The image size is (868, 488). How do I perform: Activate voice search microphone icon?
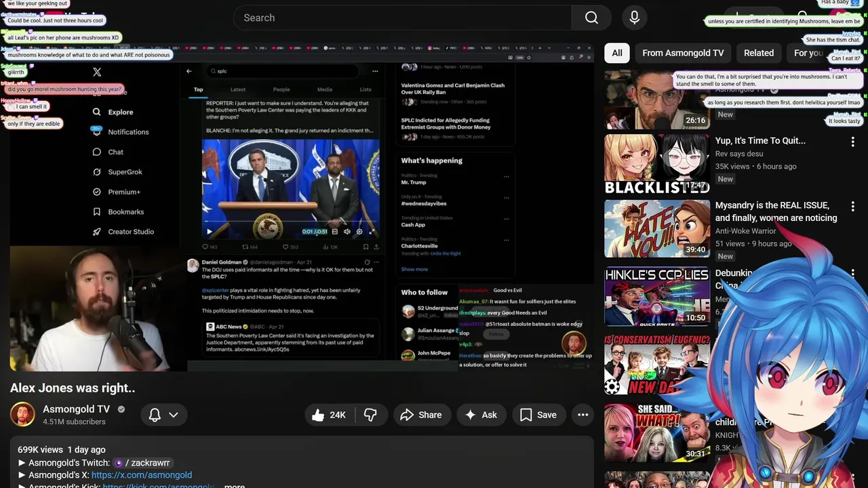634,18
